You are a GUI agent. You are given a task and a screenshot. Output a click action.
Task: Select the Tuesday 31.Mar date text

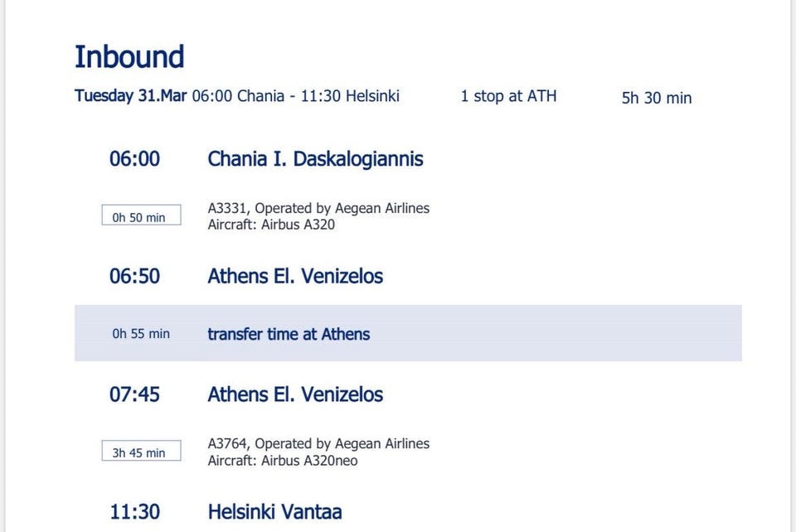(x=130, y=96)
